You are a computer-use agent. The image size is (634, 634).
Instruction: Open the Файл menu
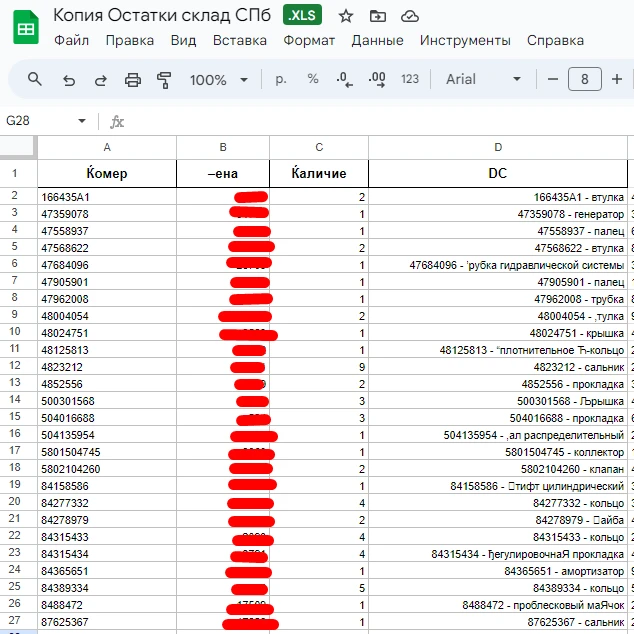click(71, 40)
